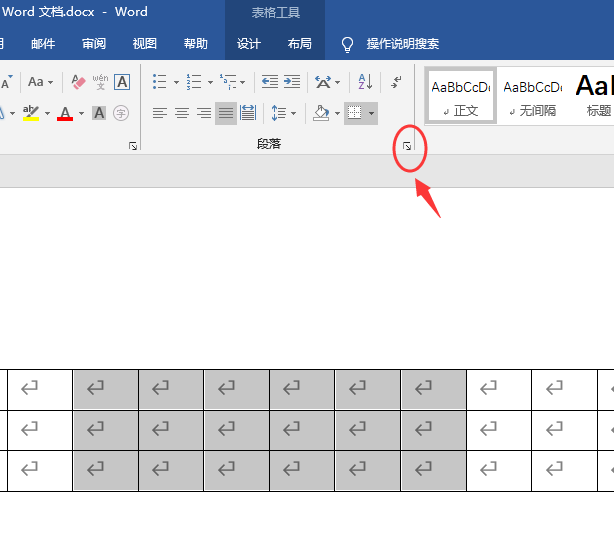
Task: Decrease the paragraph indent
Action: [x=269, y=82]
